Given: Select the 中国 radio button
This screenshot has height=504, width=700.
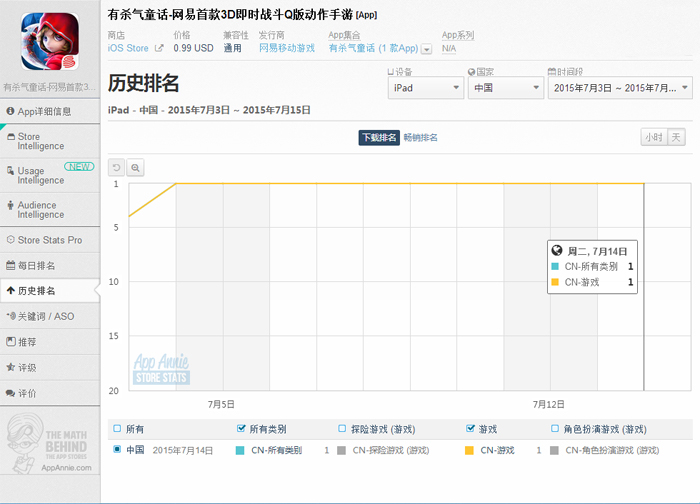Looking at the screenshot, I should 117,449.
